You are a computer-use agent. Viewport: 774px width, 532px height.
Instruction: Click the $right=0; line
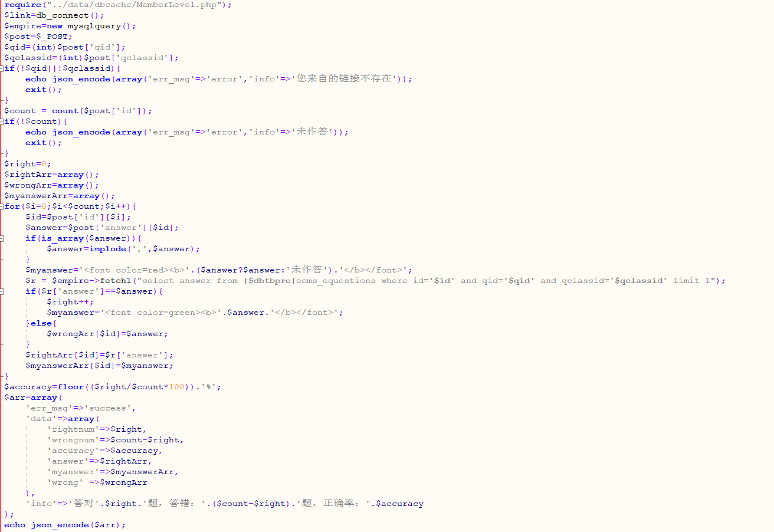pos(28,164)
